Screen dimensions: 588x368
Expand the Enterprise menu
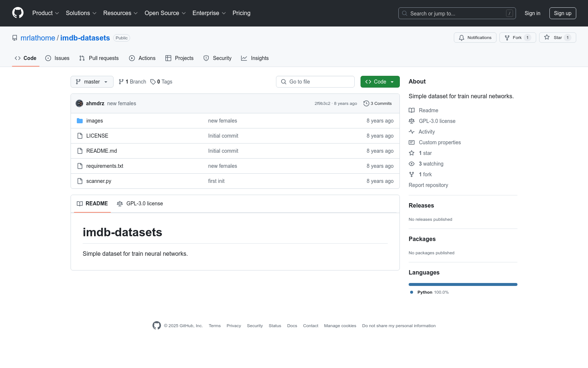tap(209, 13)
